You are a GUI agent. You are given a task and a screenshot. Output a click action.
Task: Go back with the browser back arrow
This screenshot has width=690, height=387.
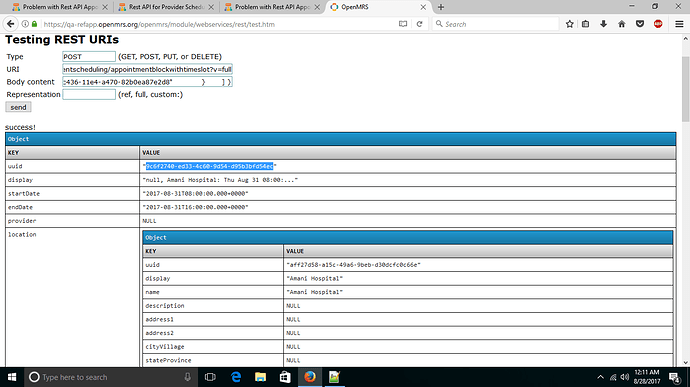coord(11,24)
